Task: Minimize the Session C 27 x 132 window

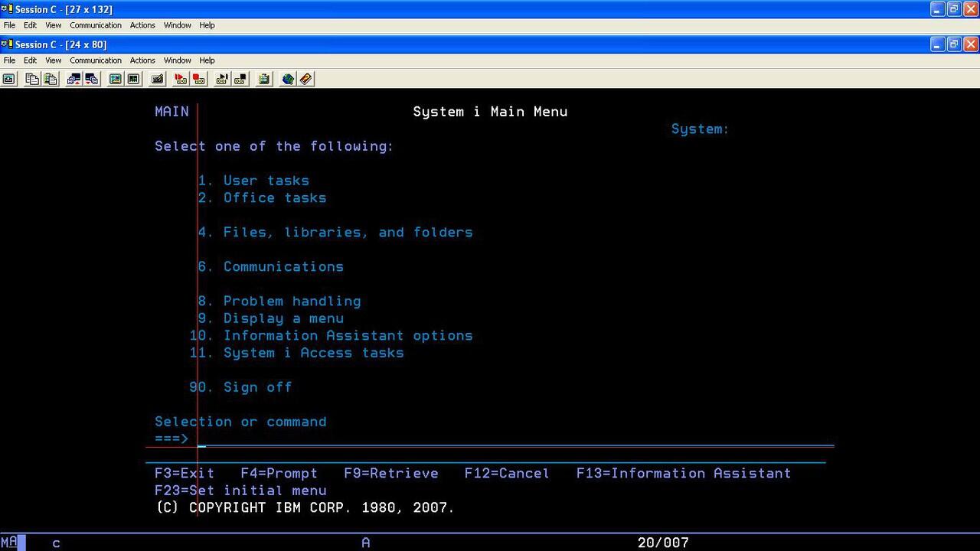Action: tap(938, 9)
